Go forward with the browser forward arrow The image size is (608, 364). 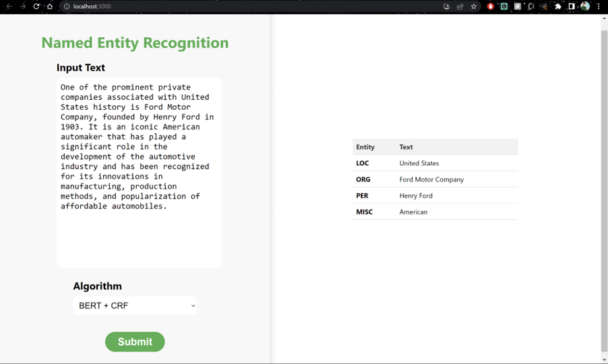point(23,6)
